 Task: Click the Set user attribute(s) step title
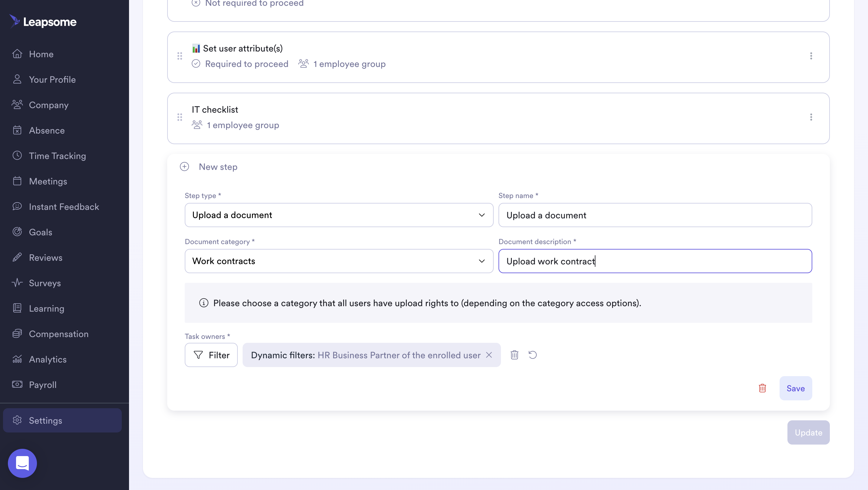pos(243,48)
